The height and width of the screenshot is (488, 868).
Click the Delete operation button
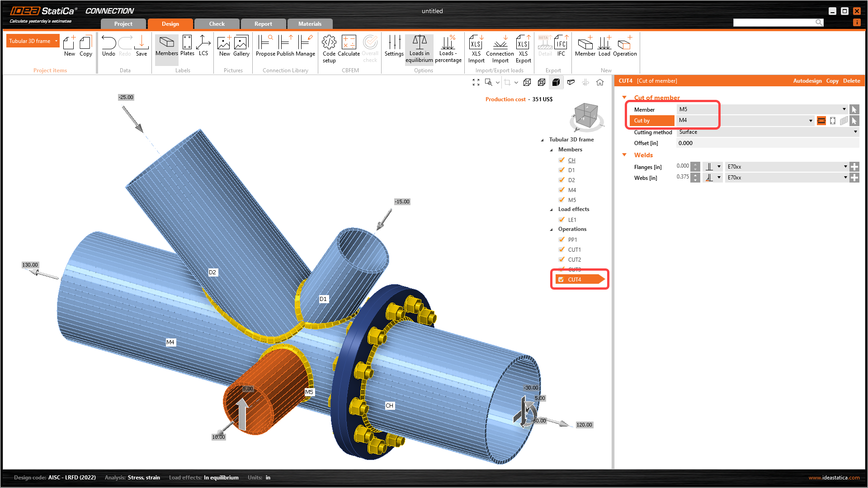851,81
